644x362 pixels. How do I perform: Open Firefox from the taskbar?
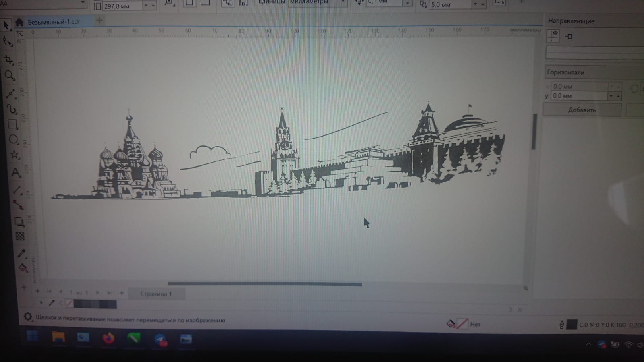click(108, 338)
